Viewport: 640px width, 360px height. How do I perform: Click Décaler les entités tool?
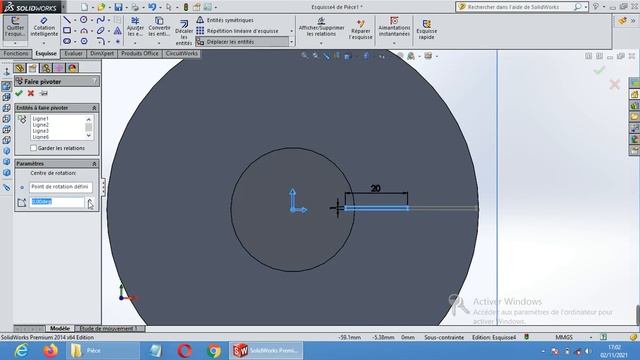184,32
